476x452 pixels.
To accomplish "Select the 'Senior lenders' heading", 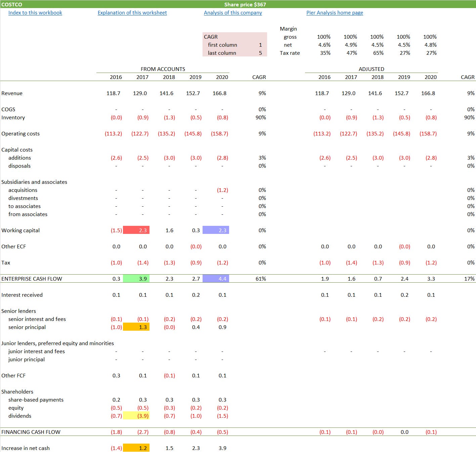I will (x=18, y=311).
